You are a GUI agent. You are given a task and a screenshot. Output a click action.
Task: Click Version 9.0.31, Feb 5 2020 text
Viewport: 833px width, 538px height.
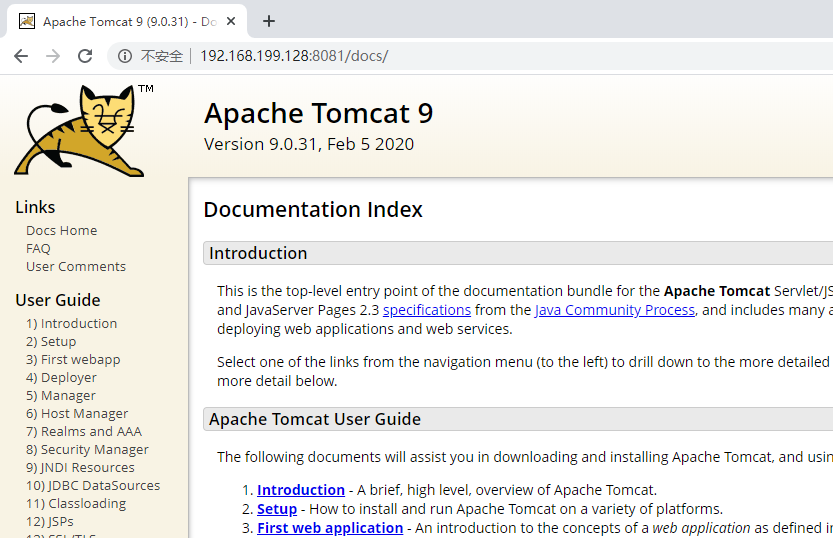coord(309,144)
